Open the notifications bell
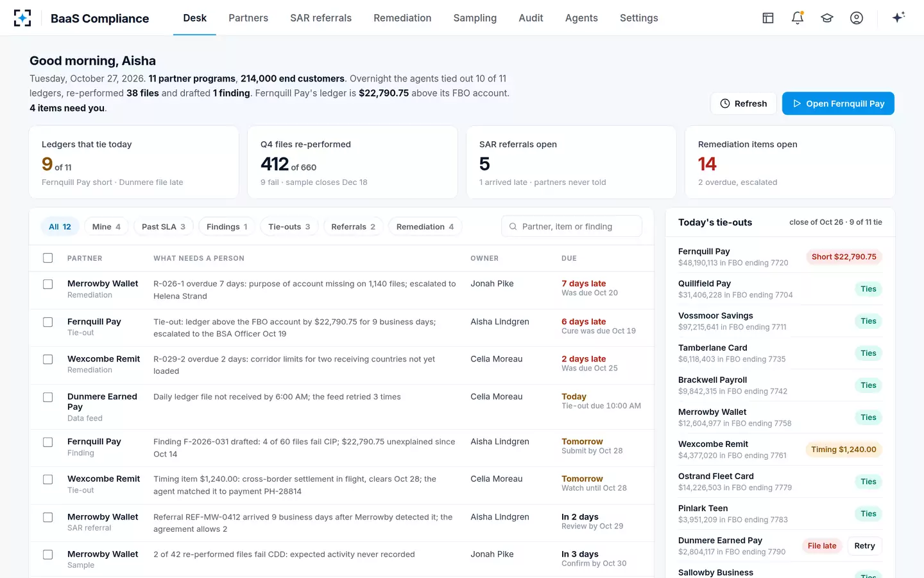This screenshot has width=924, height=578. (x=798, y=18)
